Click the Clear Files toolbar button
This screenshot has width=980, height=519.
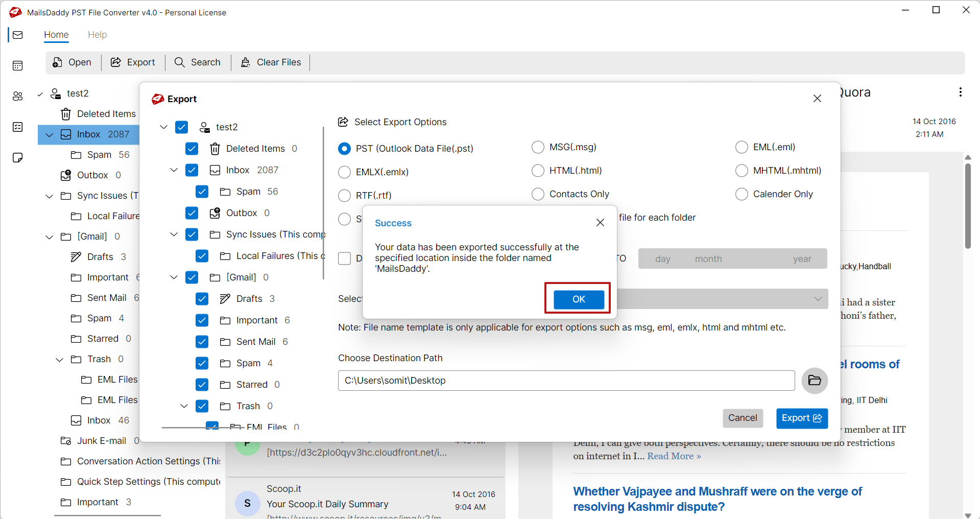point(271,62)
